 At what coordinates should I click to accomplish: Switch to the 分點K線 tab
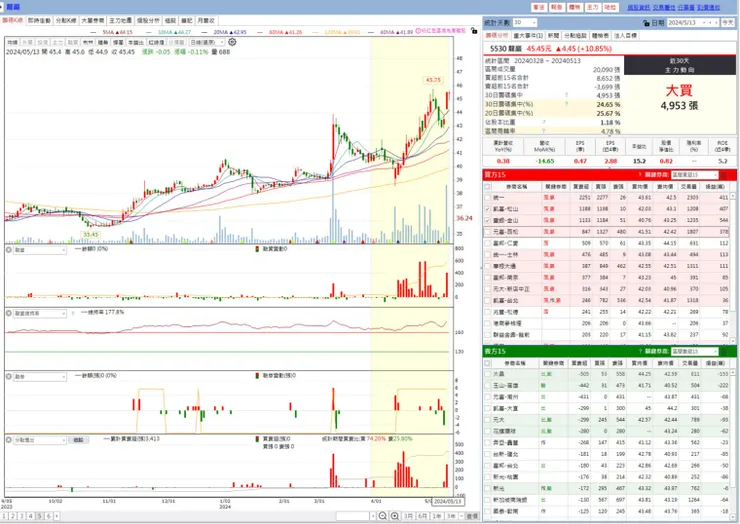(x=66, y=21)
